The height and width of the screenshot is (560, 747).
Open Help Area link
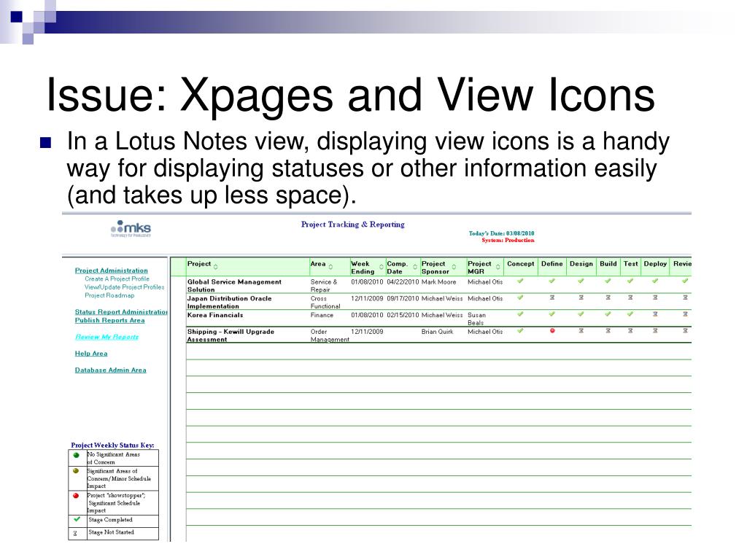[x=91, y=354]
